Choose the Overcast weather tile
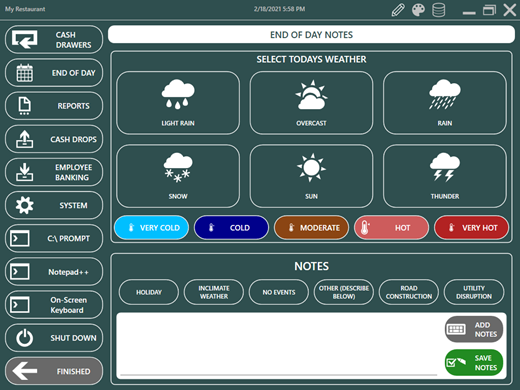The height and width of the screenshot is (390, 520). (x=311, y=103)
